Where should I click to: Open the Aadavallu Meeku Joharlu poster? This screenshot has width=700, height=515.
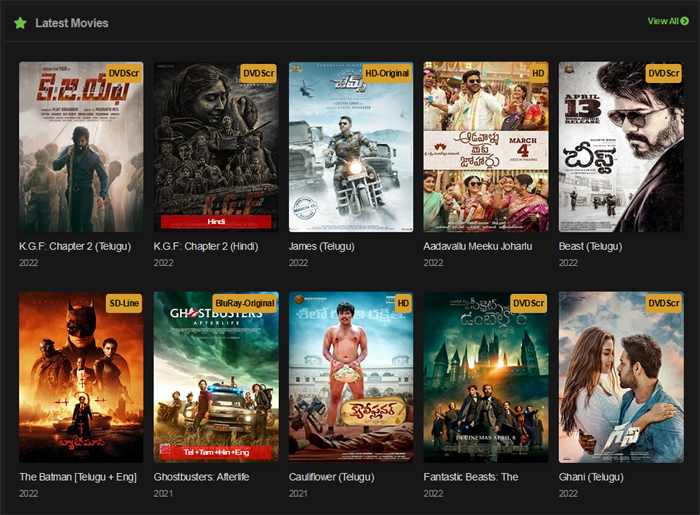pyautogui.click(x=486, y=147)
